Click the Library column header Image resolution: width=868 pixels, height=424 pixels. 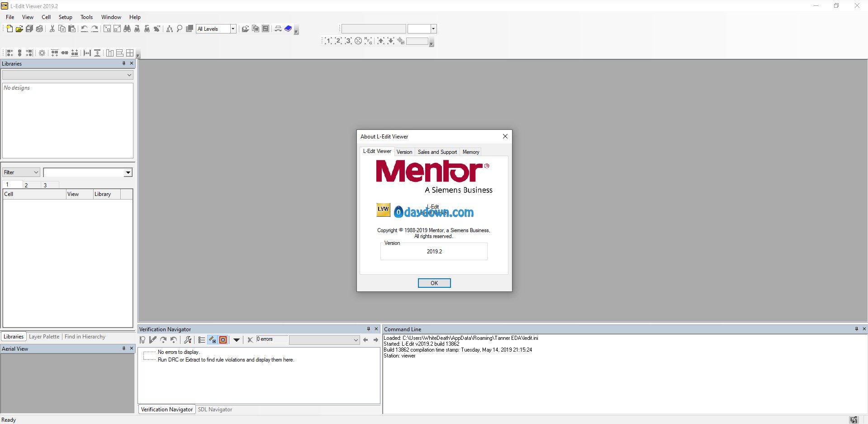[107, 194]
